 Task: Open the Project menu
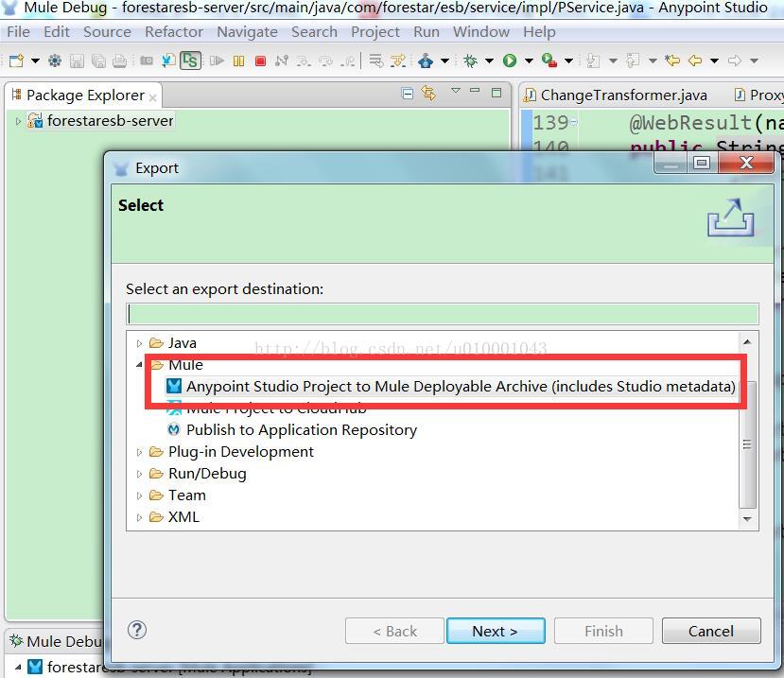click(375, 32)
